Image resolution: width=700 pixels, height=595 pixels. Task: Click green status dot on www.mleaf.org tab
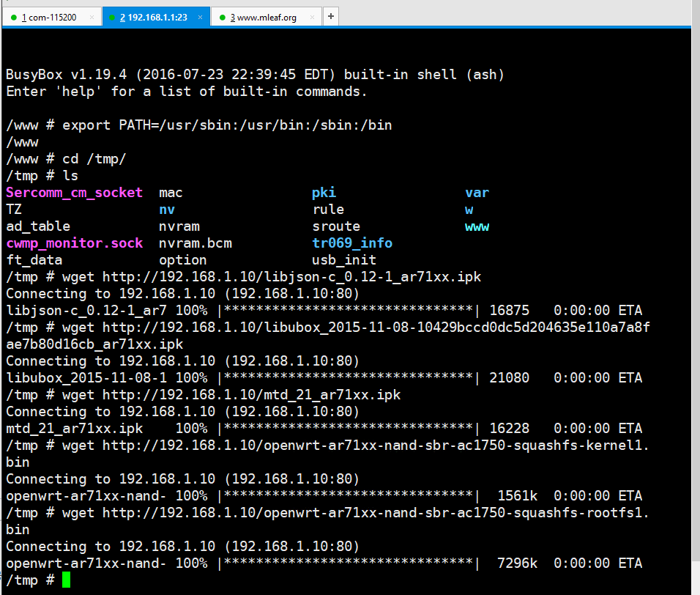click(221, 18)
